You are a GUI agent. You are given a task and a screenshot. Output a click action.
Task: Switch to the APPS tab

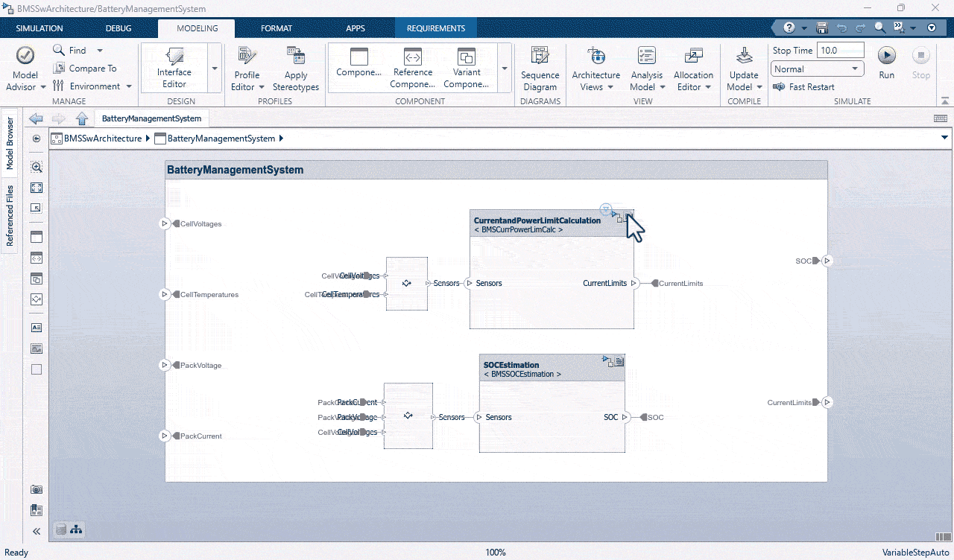[356, 28]
